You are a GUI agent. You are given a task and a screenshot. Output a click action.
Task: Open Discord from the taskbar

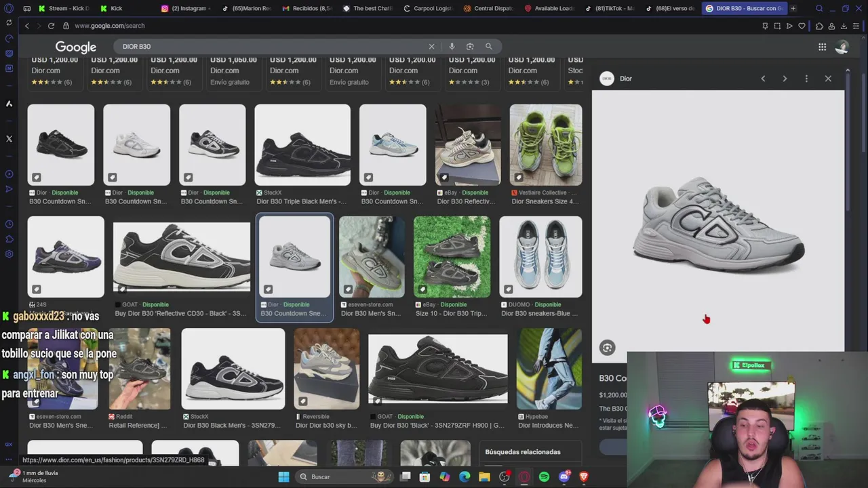[x=564, y=476]
